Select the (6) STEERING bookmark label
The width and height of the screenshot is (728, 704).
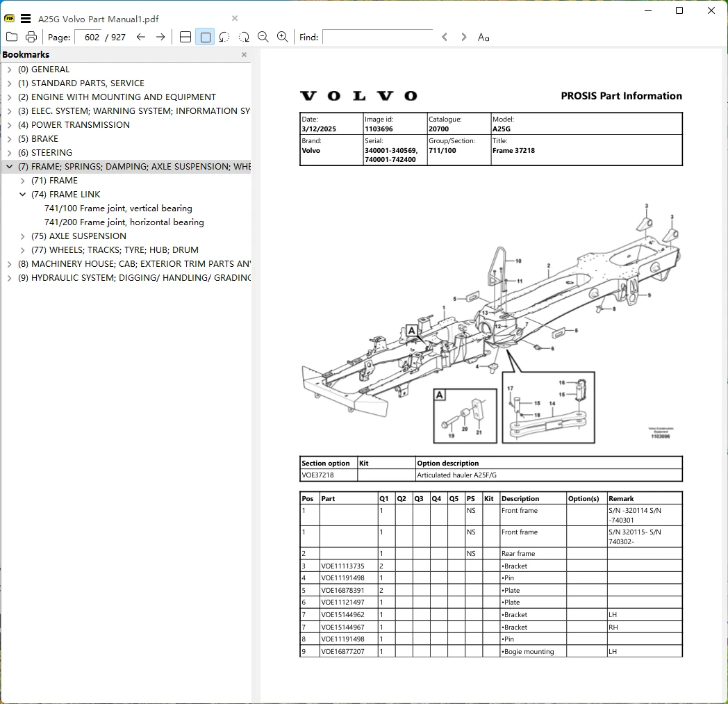(x=45, y=153)
